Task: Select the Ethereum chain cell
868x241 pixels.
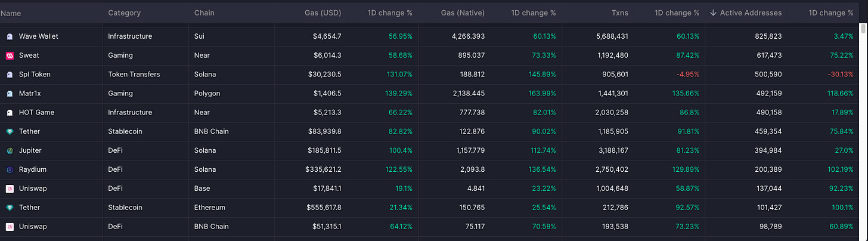Action: point(210,208)
